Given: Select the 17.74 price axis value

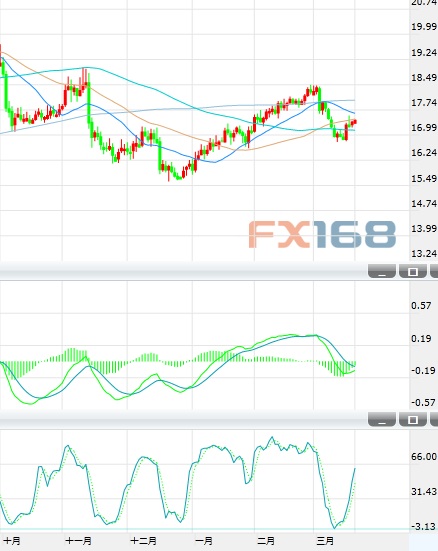Looking at the screenshot, I should pos(424,103).
